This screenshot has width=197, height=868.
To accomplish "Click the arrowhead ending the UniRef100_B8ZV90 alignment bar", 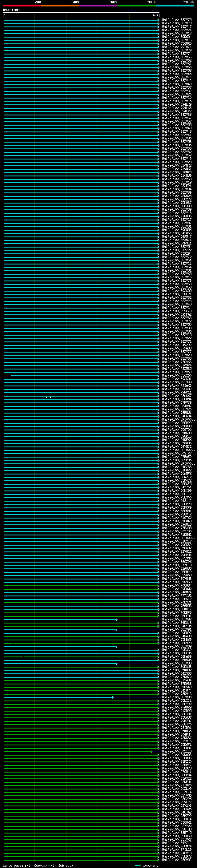I will [113, 697].
